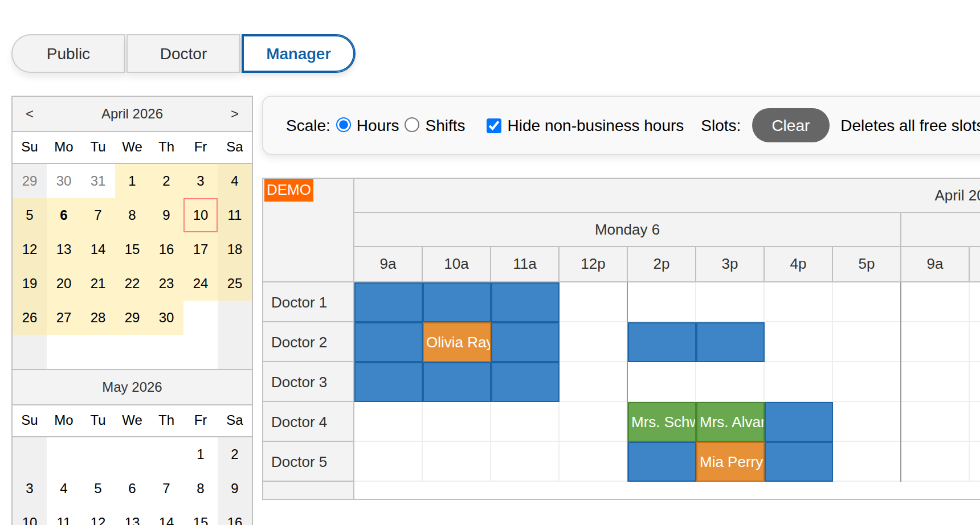Screen dimensions: 980x525
Task: Navigate to the next month with the arrow
Action: tap(235, 114)
